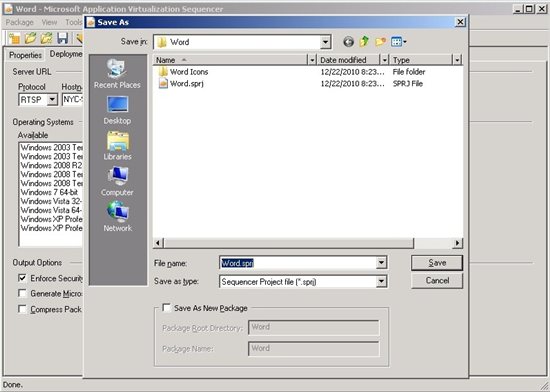Open the Type column filter arrow

(x=457, y=60)
